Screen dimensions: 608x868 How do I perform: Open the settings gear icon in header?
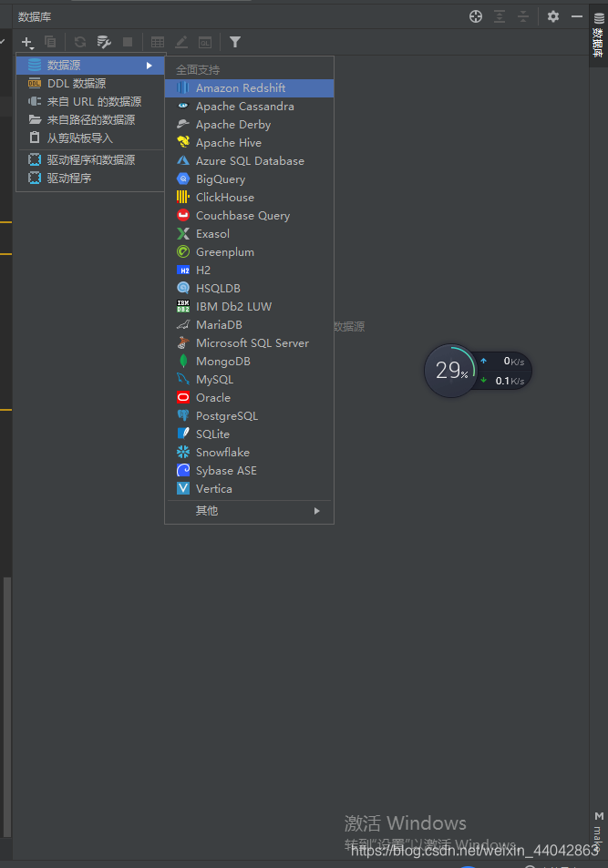click(x=553, y=16)
